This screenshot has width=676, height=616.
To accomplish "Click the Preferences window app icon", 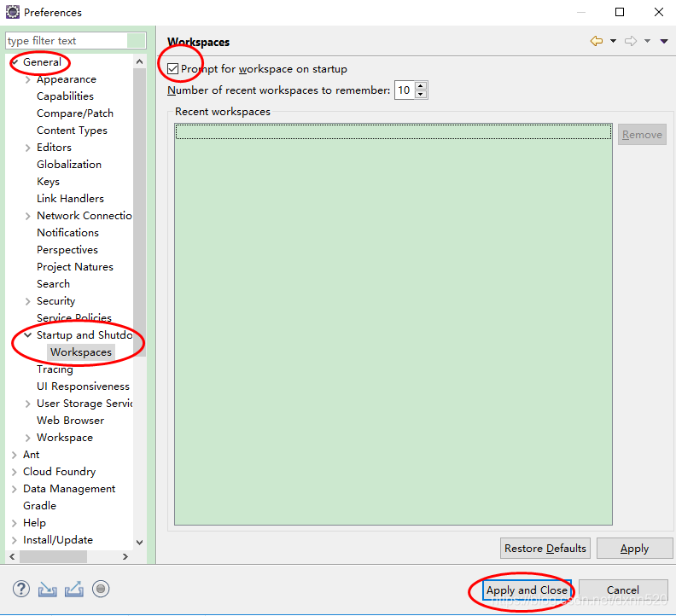I will (x=13, y=12).
